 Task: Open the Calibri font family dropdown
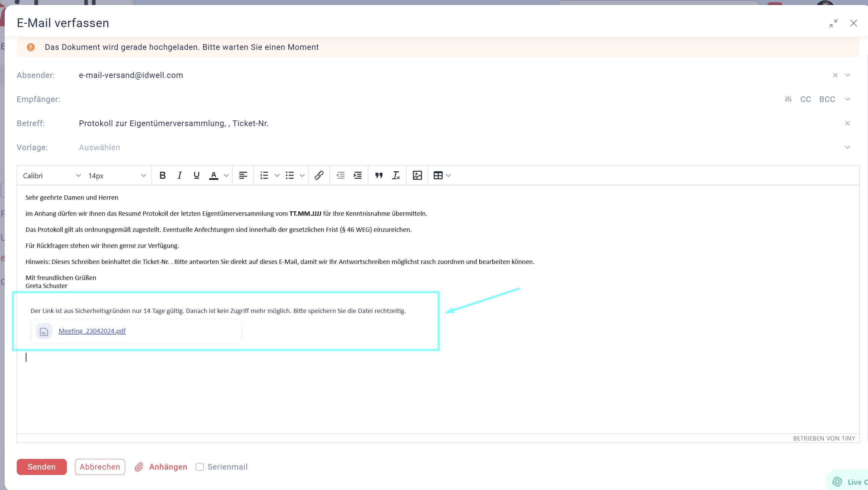(52, 176)
